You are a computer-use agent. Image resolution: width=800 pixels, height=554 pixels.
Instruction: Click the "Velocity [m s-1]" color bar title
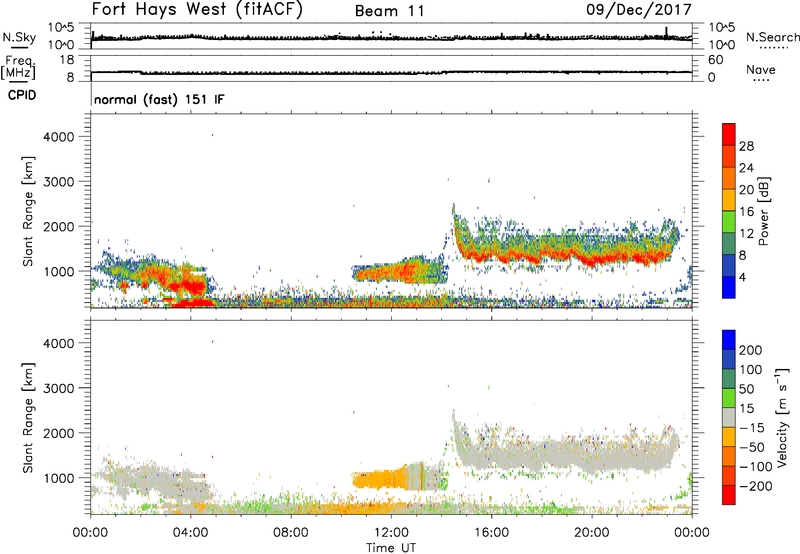pos(783,417)
